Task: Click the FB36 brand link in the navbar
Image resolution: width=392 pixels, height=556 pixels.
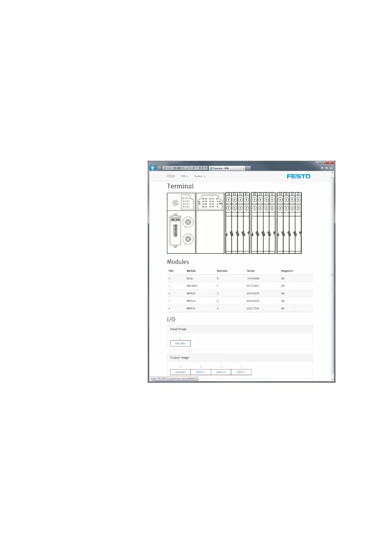Action: pos(171,176)
